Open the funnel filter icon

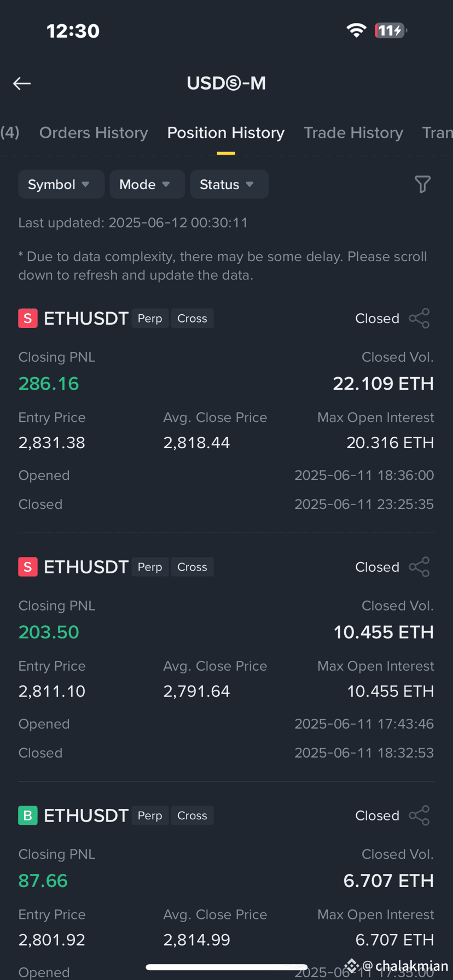(x=422, y=184)
